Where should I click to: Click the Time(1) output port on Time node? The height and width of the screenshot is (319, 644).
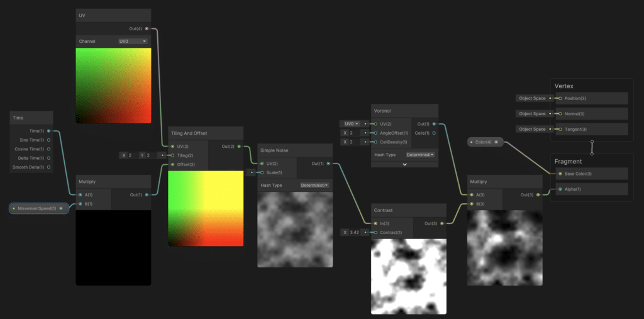[49, 131]
